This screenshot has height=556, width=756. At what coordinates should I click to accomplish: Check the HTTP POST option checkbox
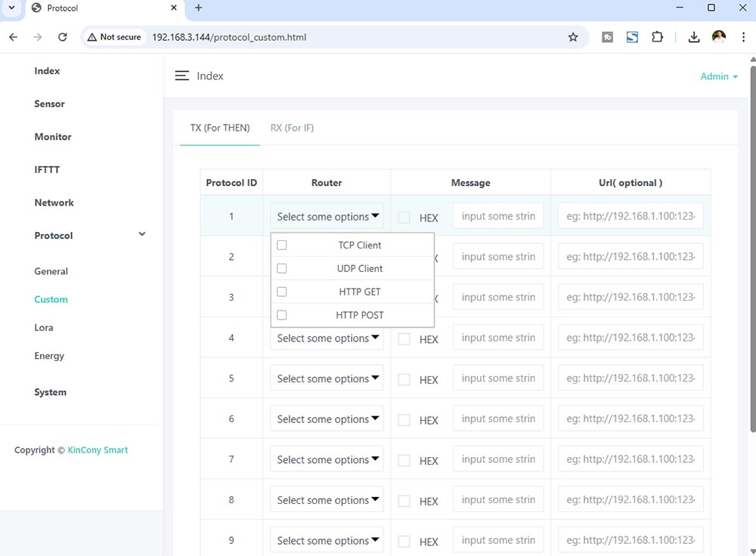pos(282,315)
